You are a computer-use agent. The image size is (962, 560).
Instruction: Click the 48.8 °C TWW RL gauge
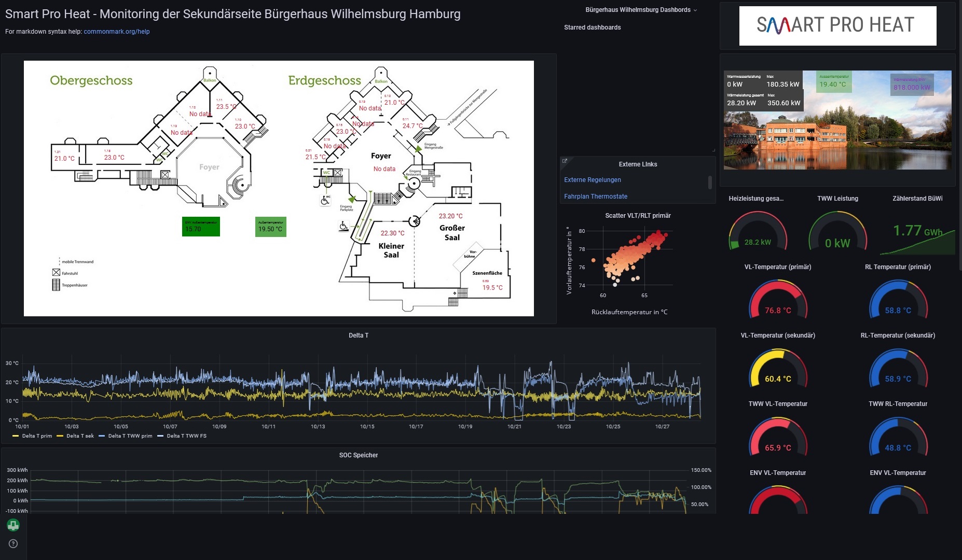coord(898,437)
